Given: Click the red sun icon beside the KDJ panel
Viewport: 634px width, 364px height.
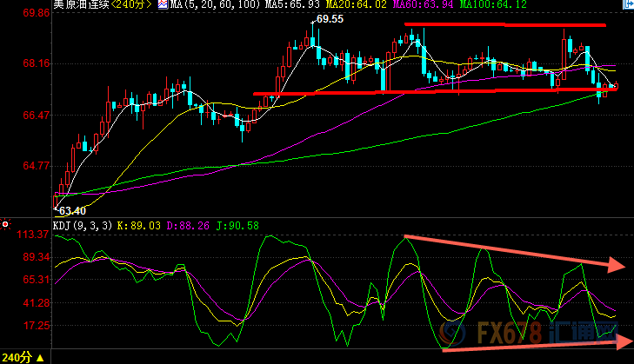Looking at the screenshot, I should (5, 224).
